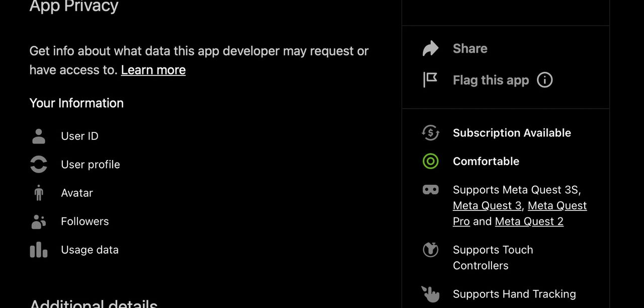Image resolution: width=644 pixels, height=308 pixels.
Task: Click the Subscription Available label
Action: coord(512,133)
